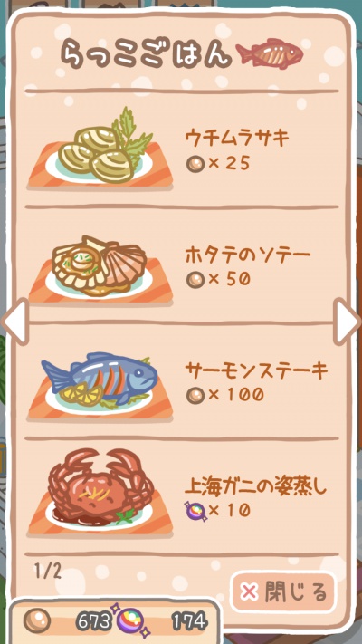This screenshot has height=644, width=362.
Task: Click the red fish icon beside the title
Action: [270, 53]
